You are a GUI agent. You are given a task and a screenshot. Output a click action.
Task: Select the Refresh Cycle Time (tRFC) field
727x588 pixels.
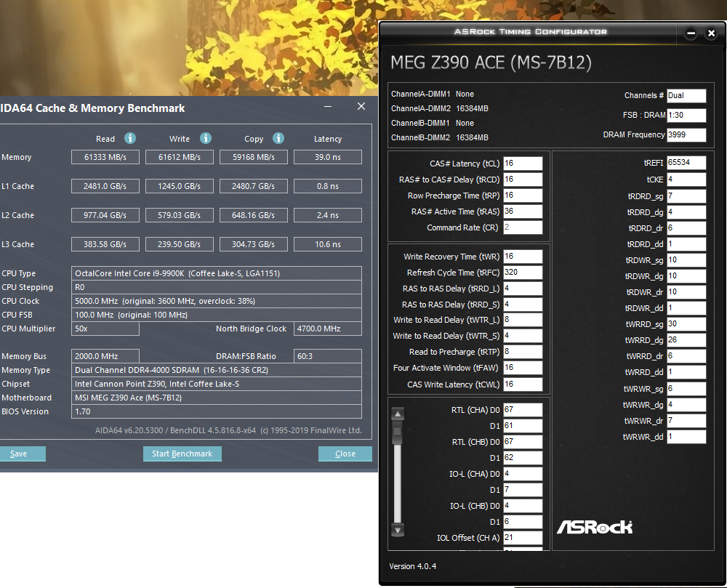(523, 273)
